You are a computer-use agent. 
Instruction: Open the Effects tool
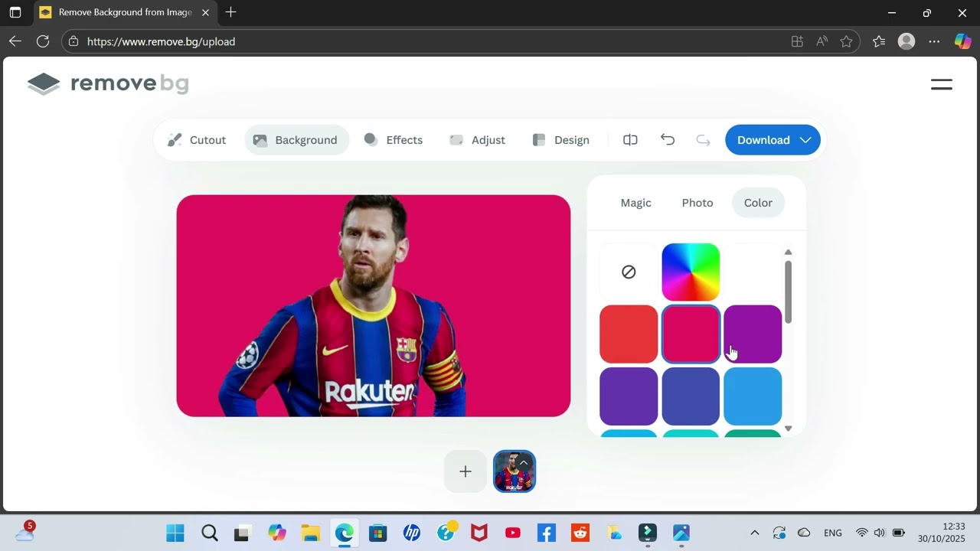point(394,140)
